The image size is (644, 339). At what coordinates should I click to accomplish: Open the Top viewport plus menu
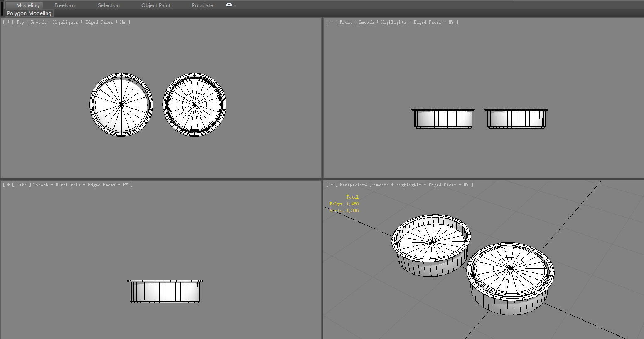click(8, 22)
